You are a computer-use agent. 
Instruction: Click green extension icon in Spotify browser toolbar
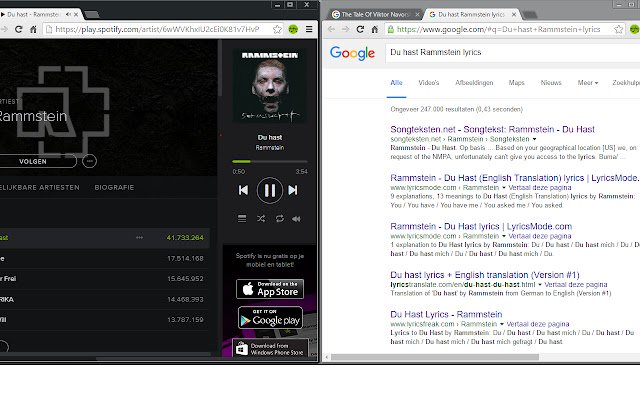click(x=293, y=29)
